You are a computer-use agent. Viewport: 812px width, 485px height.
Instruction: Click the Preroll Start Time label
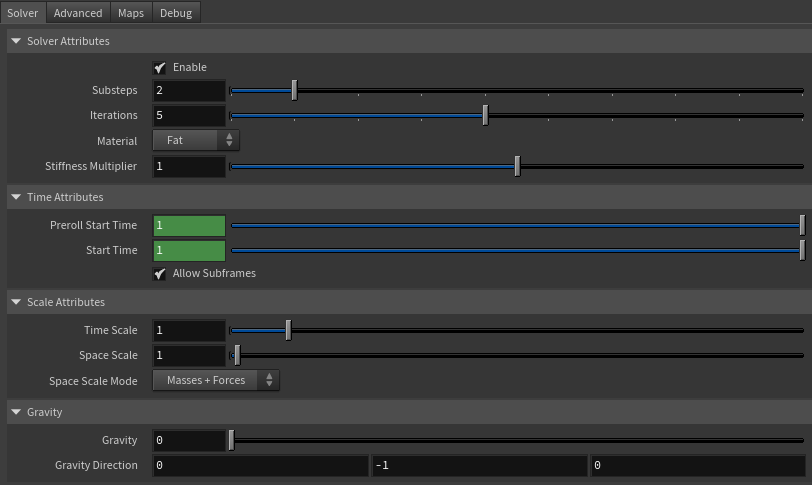tap(93, 225)
